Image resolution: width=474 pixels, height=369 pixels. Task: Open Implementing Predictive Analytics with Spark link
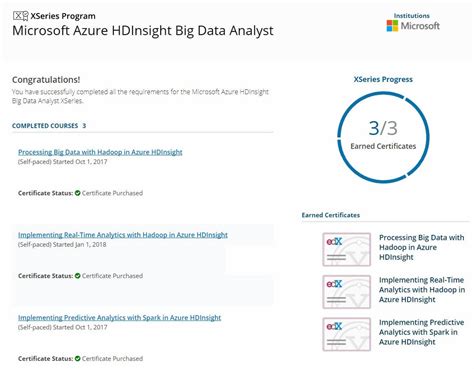119,317
